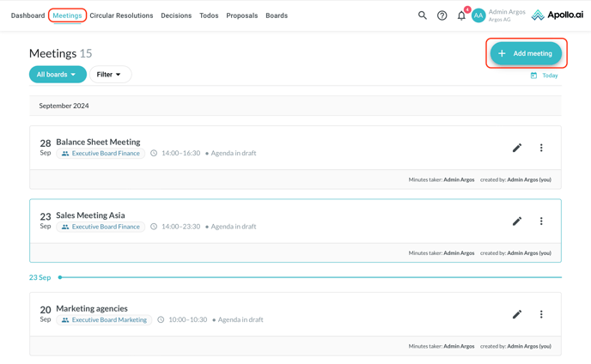Viewport: 591px width, 364px height.
Task: Open the Filter dropdown
Action: click(110, 75)
